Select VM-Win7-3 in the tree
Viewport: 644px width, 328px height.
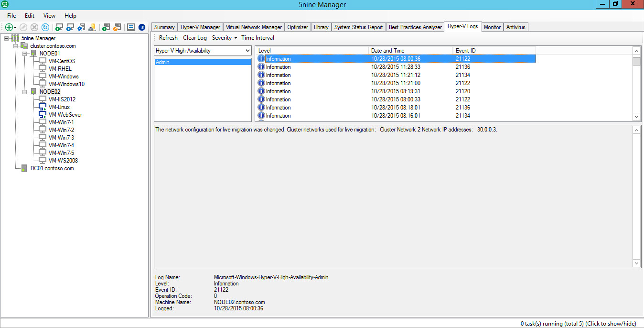[x=61, y=138]
